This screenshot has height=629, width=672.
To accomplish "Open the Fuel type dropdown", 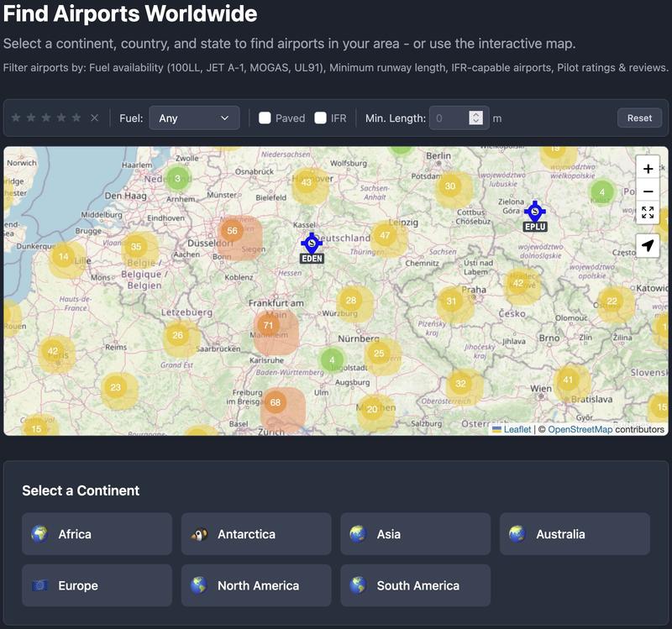I will tap(193, 118).
